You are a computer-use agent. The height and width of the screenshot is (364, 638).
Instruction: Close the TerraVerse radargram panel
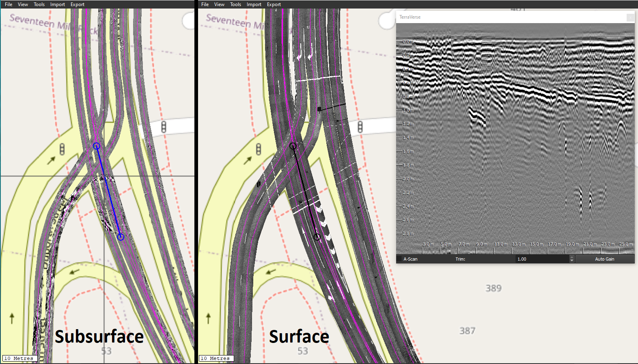[x=630, y=17]
